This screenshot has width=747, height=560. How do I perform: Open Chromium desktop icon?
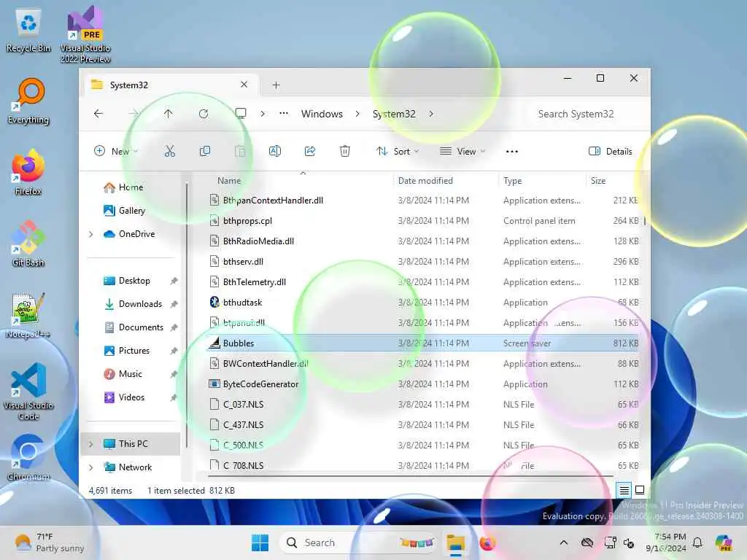point(28,458)
